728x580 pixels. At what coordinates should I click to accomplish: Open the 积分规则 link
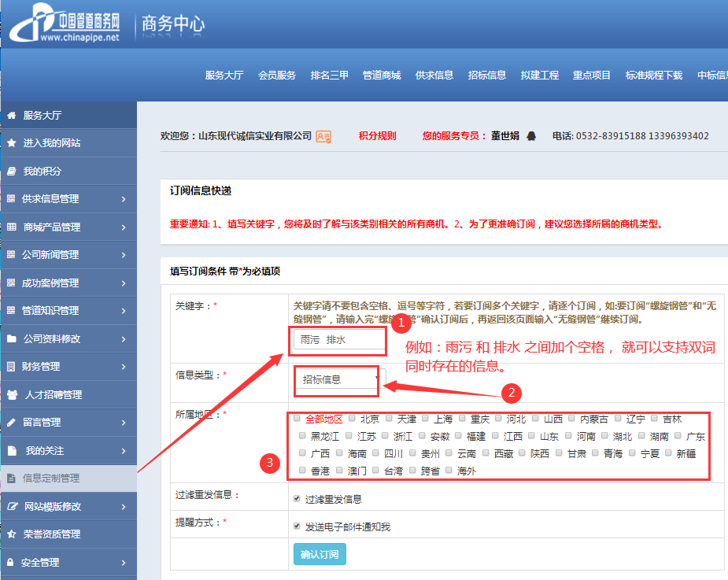pyautogui.click(x=377, y=135)
